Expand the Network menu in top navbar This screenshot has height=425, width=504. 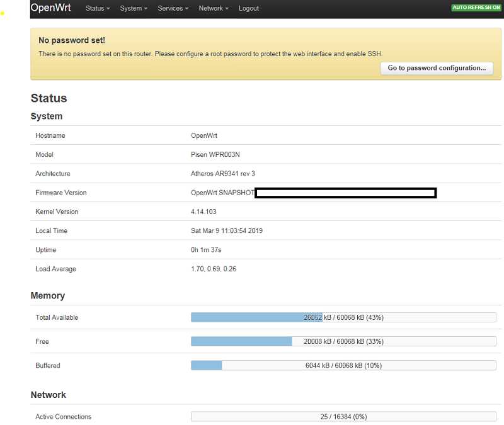tap(214, 8)
